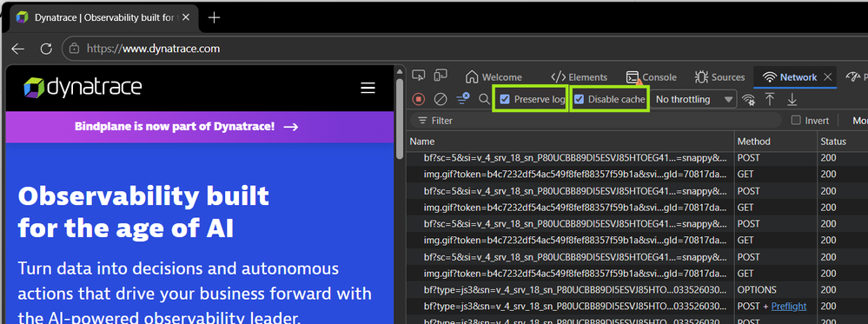Open the Preflight link in the Method column

pos(788,307)
